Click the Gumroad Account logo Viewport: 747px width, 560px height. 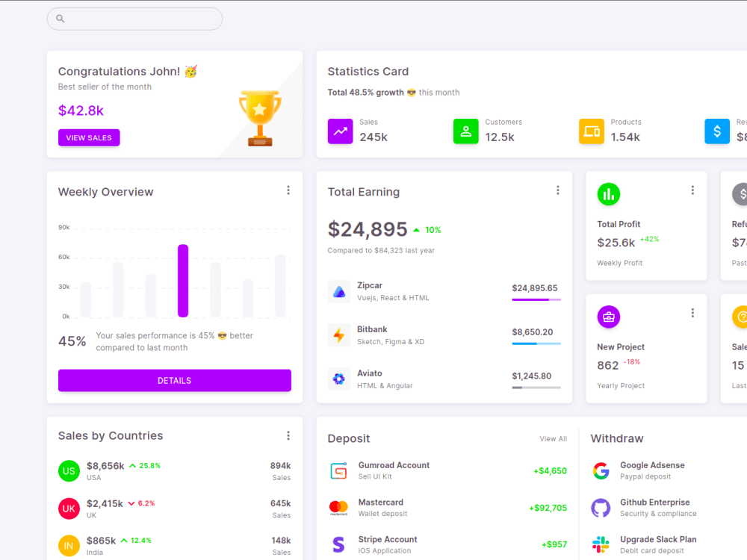(338, 471)
